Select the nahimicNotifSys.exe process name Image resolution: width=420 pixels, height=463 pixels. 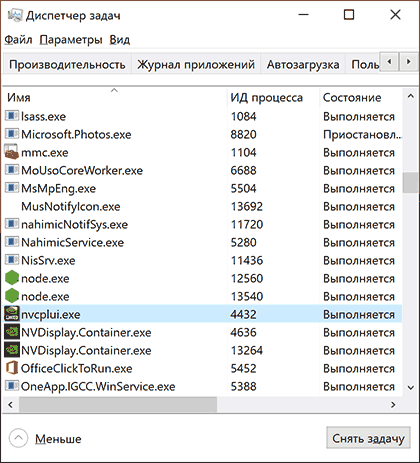tap(75, 224)
